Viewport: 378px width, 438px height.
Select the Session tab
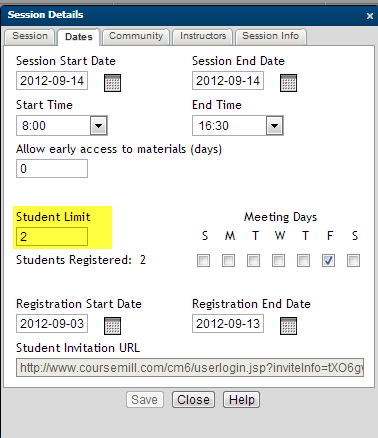point(30,36)
